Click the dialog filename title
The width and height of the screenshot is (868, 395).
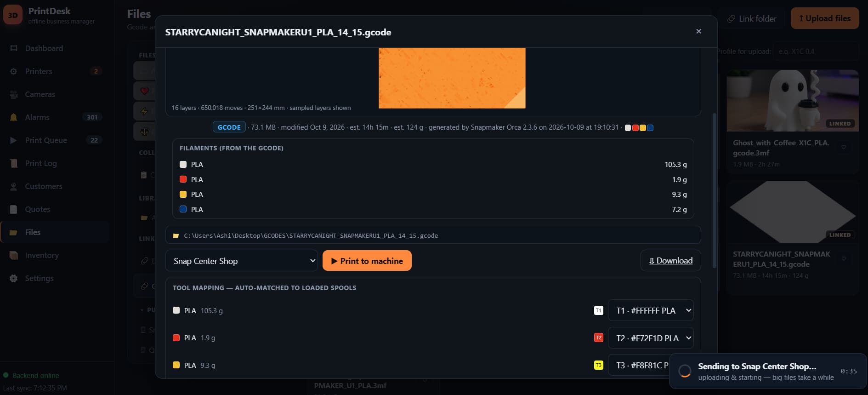pos(278,32)
